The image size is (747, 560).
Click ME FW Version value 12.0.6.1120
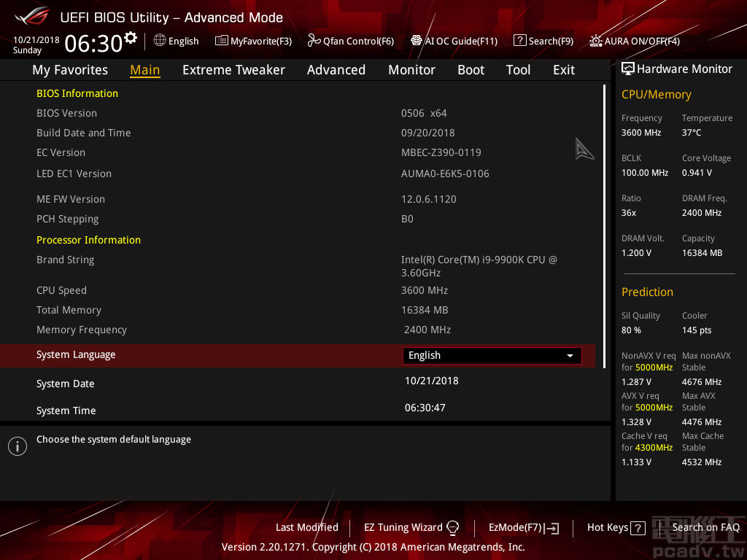429,199
